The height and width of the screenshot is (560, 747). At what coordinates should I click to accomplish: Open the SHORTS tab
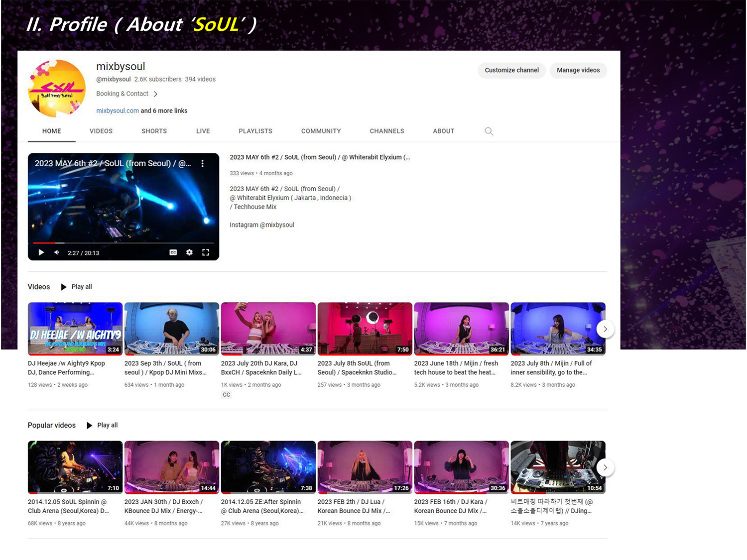[154, 131]
